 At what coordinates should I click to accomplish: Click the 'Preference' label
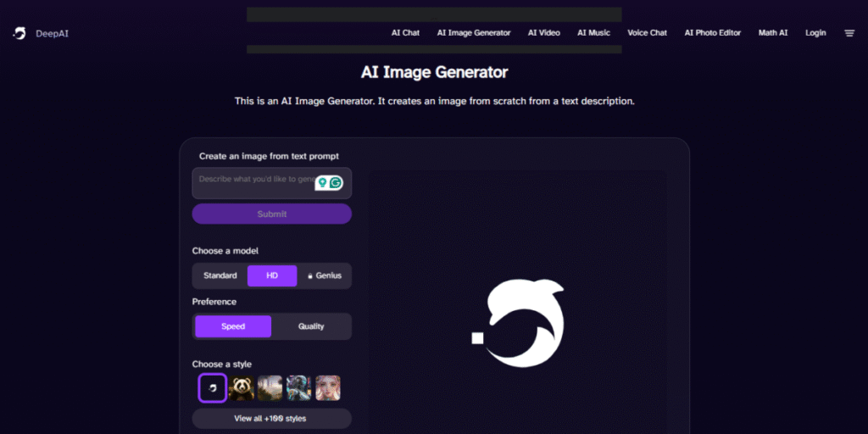pos(214,302)
